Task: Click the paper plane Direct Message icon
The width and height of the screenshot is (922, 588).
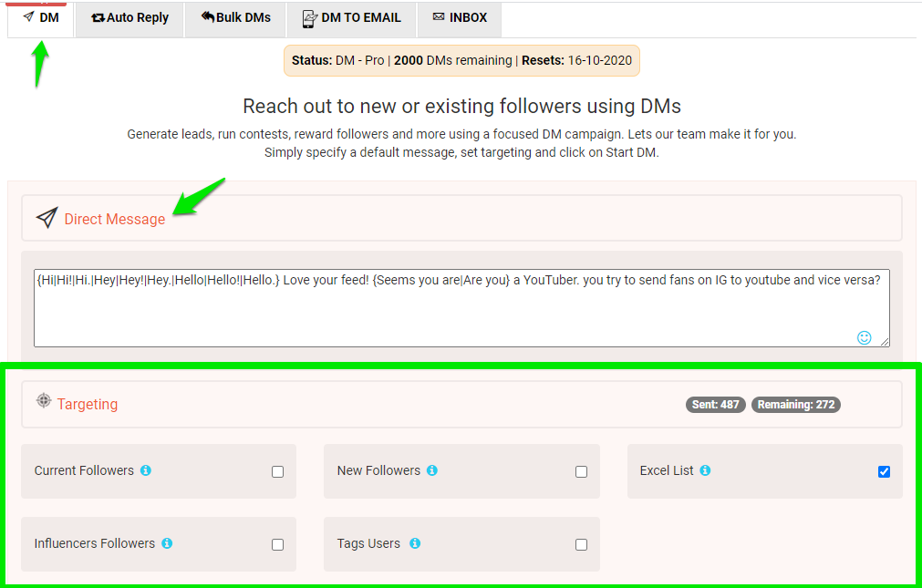Action: pos(46,218)
